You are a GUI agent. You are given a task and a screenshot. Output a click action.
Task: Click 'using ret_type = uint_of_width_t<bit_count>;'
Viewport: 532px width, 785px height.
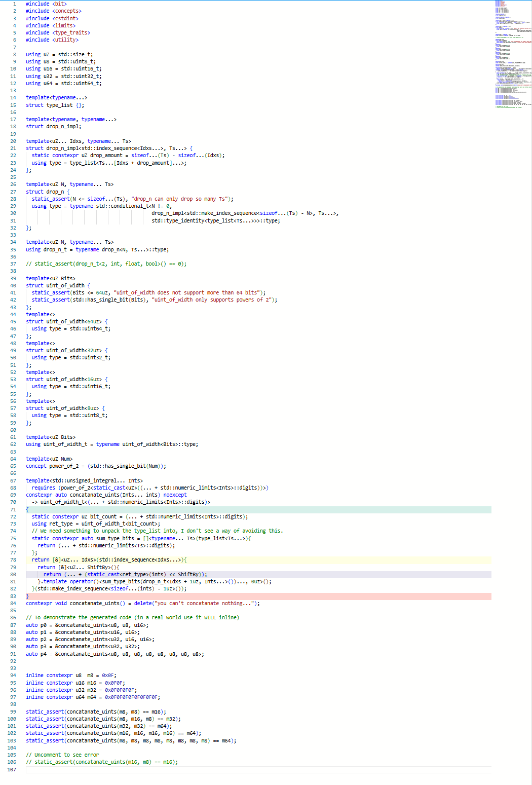pyautogui.click(x=96, y=524)
